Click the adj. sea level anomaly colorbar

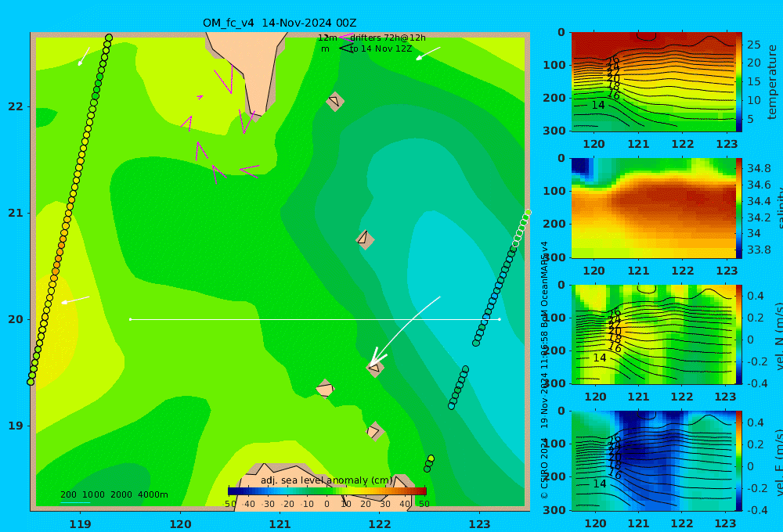coord(327,491)
